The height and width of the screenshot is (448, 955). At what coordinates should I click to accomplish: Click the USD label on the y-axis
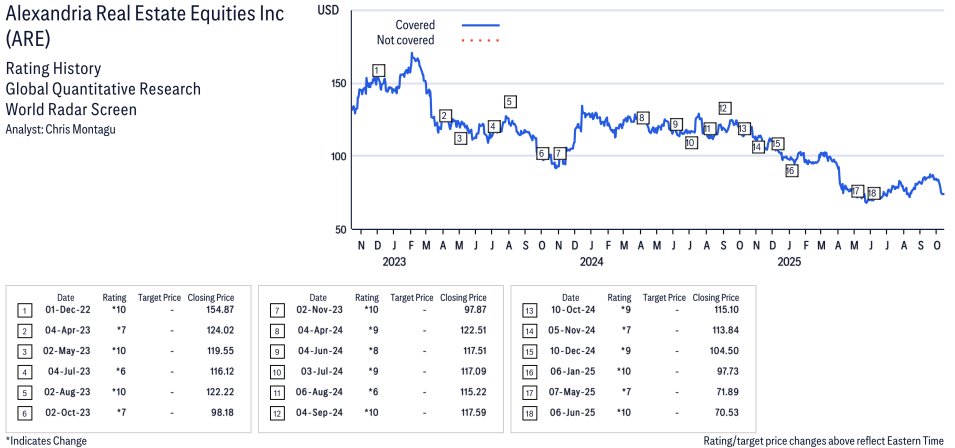tap(328, 9)
